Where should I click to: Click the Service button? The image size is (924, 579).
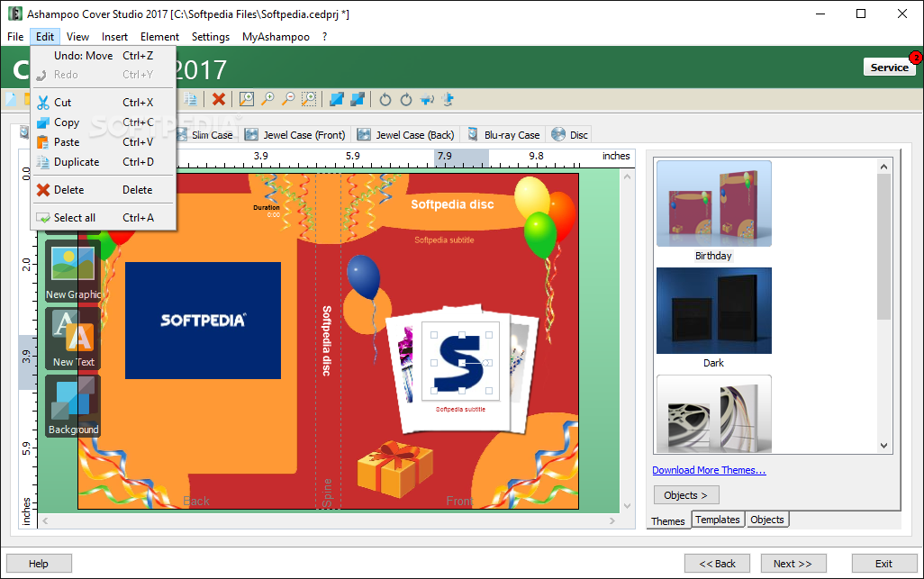pos(889,68)
